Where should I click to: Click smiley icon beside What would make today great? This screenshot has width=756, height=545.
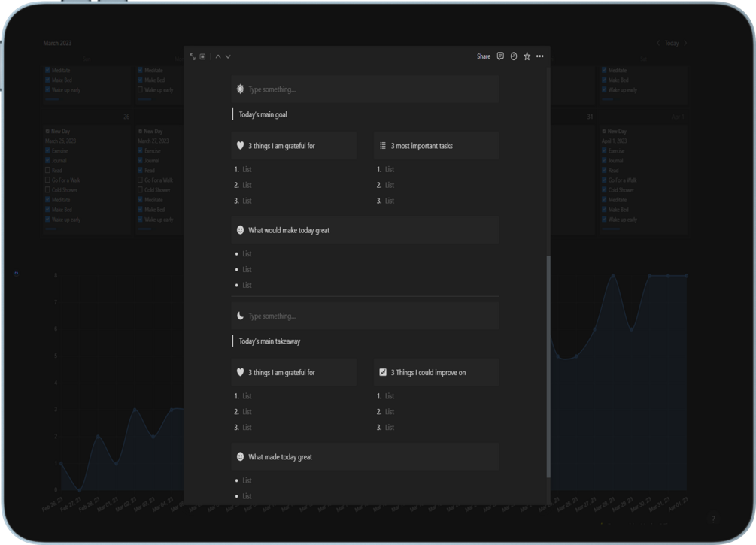tap(240, 230)
